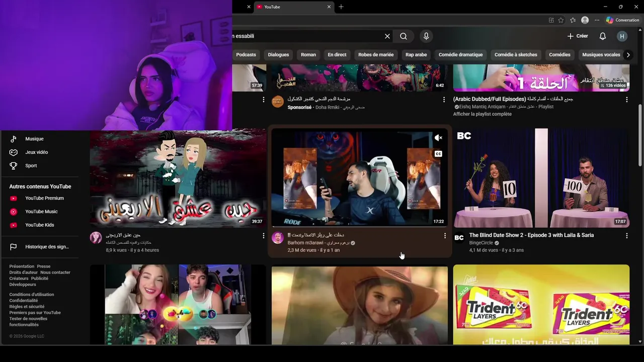Open Règles et sécurité footer link
Image resolution: width=644 pixels, height=362 pixels.
click(27, 307)
